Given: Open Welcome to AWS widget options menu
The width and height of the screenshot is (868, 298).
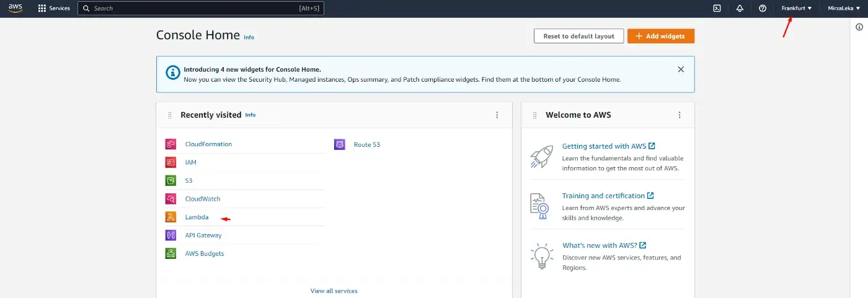Looking at the screenshot, I should click(680, 115).
